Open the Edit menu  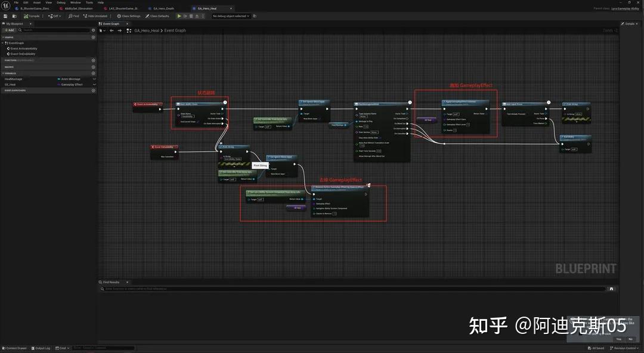tap(25, 2)
